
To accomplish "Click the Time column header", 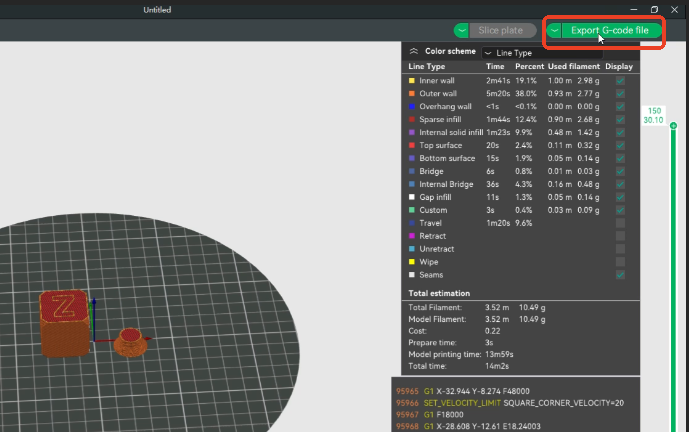I will coord(495,66).
